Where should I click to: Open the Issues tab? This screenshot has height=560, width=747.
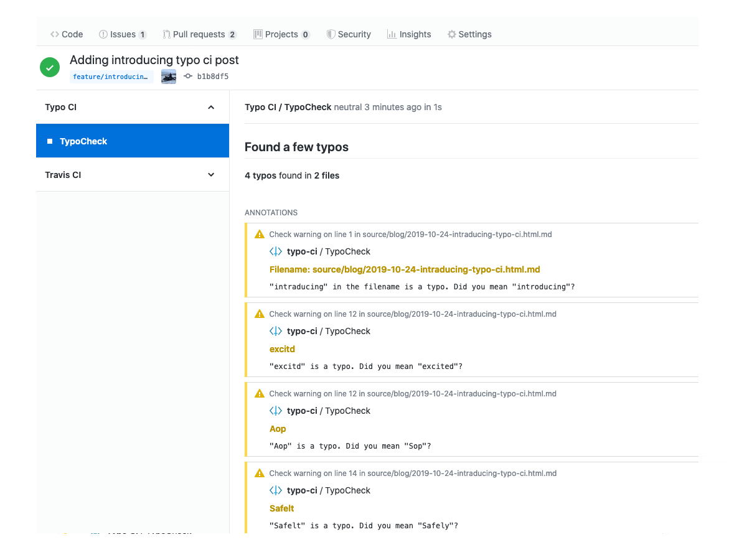[x=123, y=34]
